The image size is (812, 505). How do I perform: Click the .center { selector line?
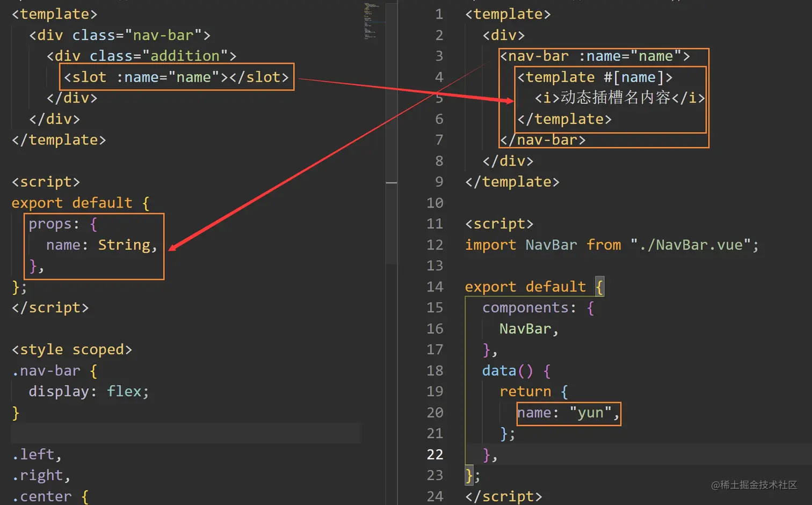[50, 496]
